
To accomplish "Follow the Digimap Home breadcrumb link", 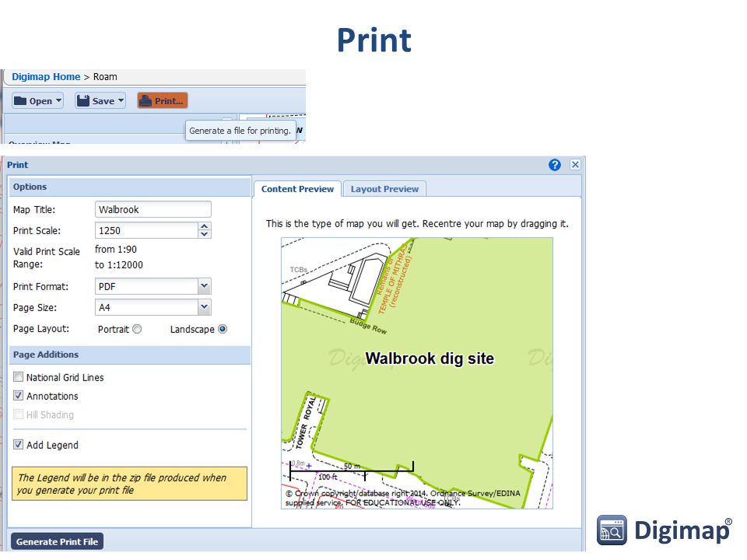I will pos(46,77).
